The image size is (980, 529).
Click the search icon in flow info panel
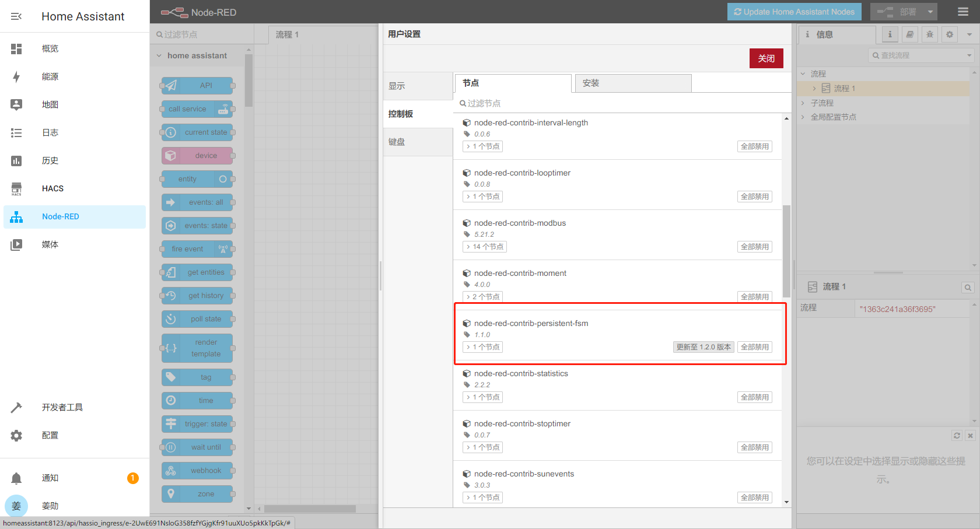click(x=968, y=287)
